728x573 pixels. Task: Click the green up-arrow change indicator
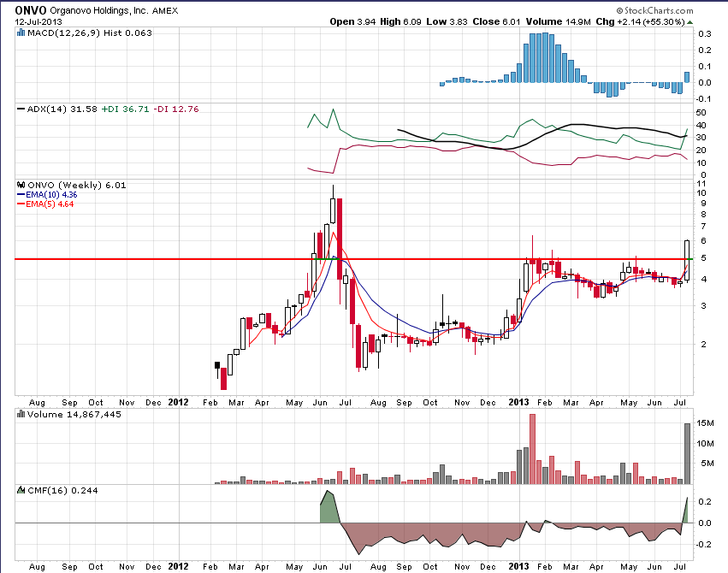[690, 22]
